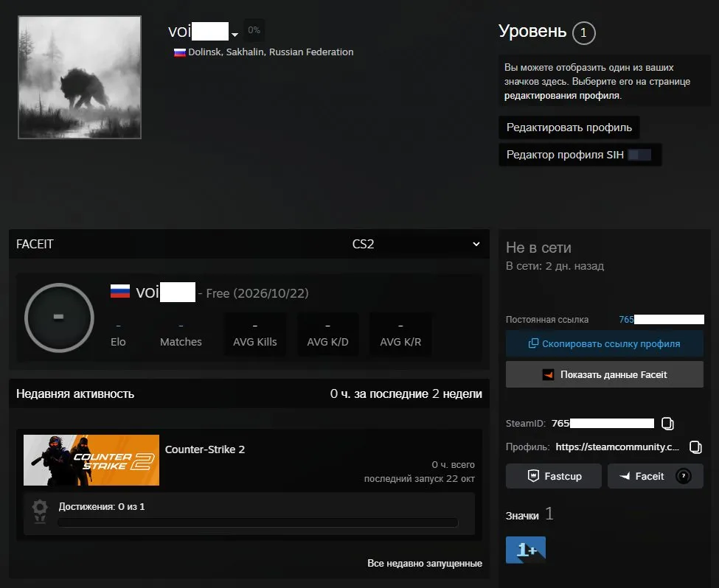Follow the редактирования профиля link
The width and height of the screenshot is (719, 588).
(562, 96)
